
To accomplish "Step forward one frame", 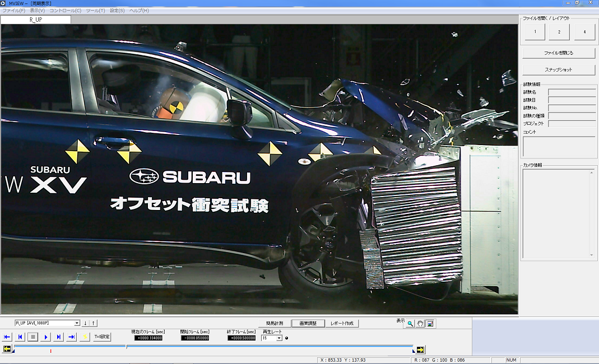I will [58, 337].
